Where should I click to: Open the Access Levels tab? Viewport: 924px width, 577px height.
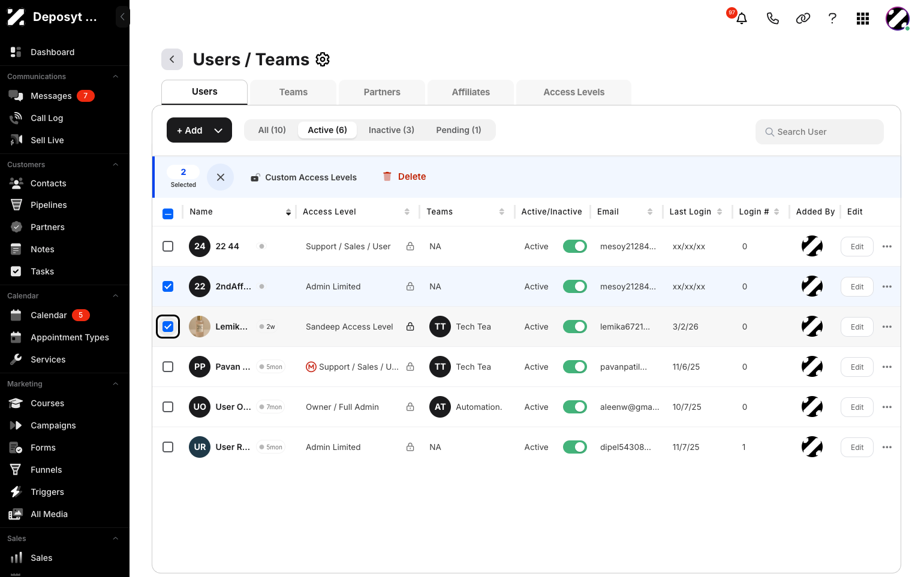click(574, 92)
